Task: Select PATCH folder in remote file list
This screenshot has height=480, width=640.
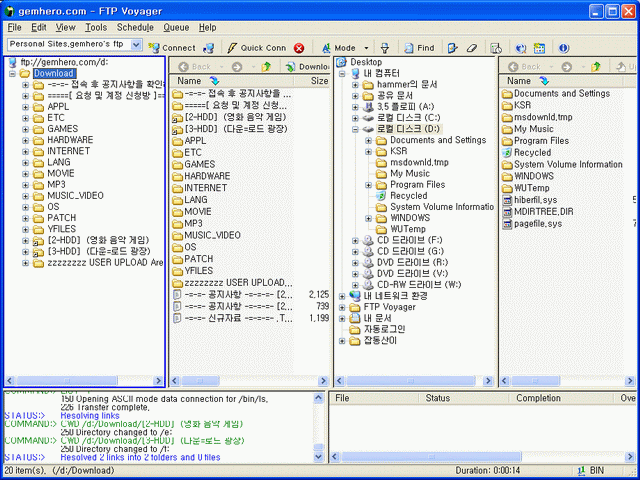Action: [198, 259]
